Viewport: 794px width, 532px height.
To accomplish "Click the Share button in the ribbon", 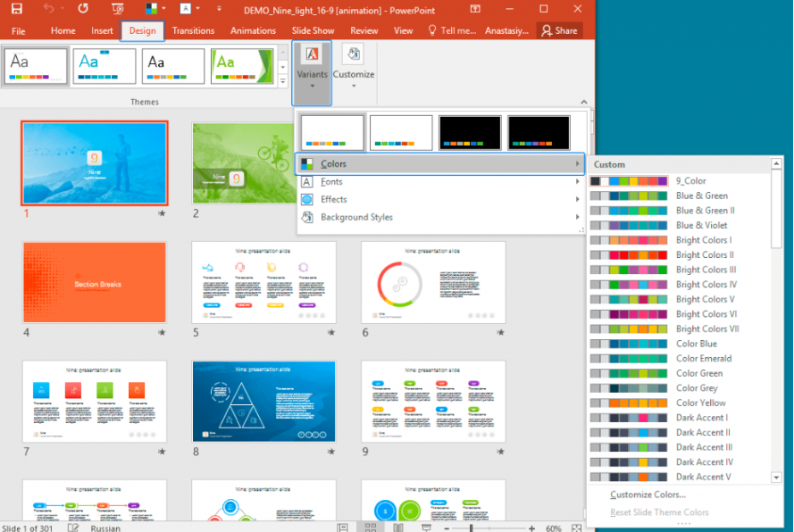I will coord(561,29).
